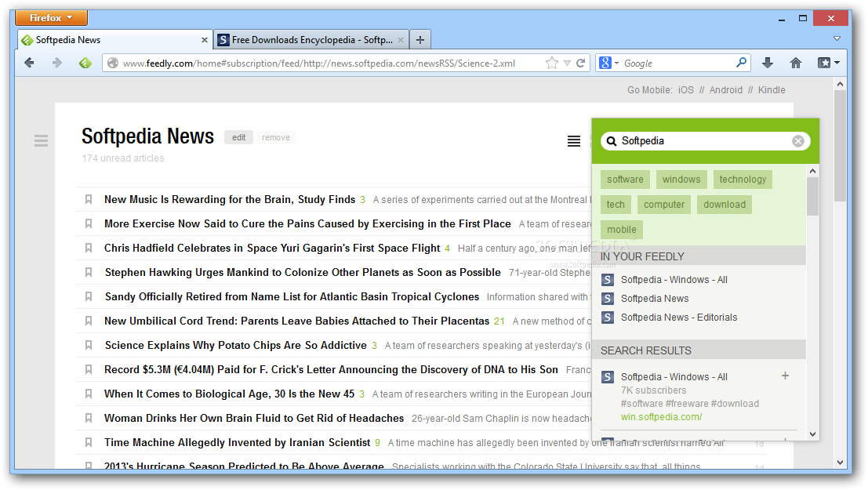Select the download tag
This screenshot has width=868, height=490.
tap(725, 205)
